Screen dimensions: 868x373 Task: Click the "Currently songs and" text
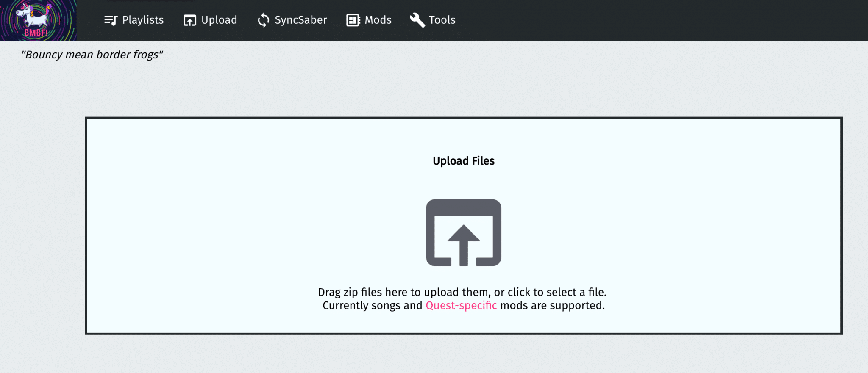(373, 305)
